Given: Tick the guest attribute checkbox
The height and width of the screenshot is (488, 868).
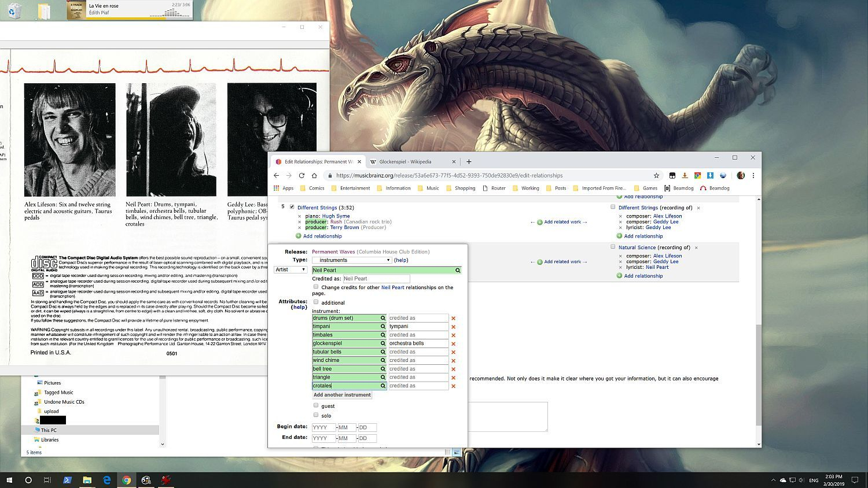Looking at the screenshot, I should click(x=316, y=405).
